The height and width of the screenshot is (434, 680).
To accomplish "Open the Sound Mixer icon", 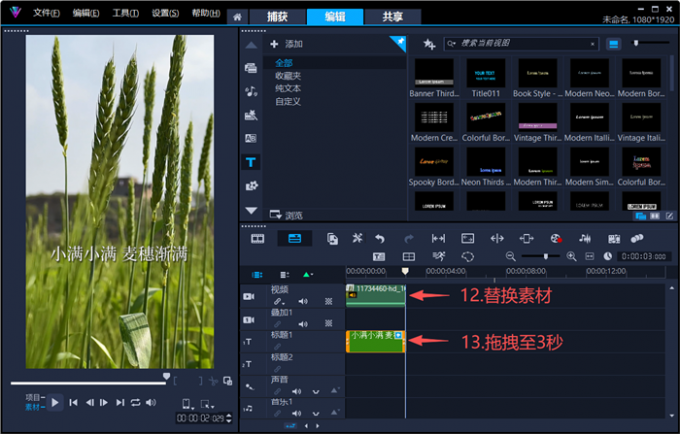I will (585, 238).
